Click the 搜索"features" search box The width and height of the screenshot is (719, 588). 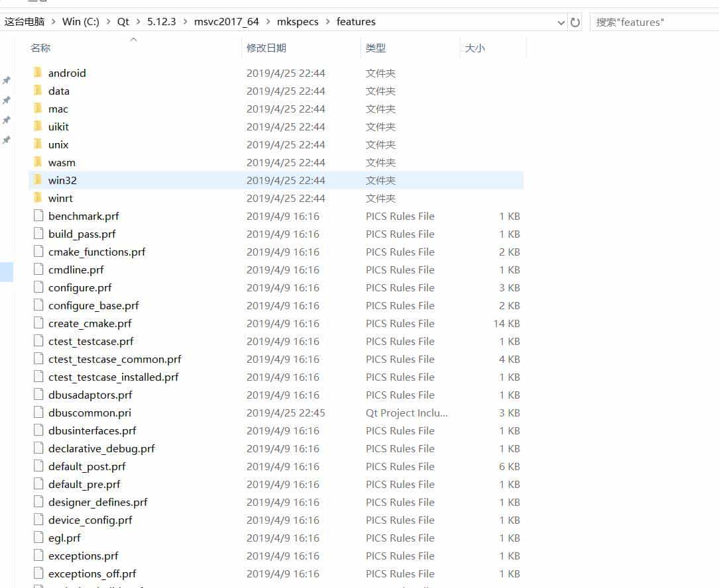click(653, 22)
